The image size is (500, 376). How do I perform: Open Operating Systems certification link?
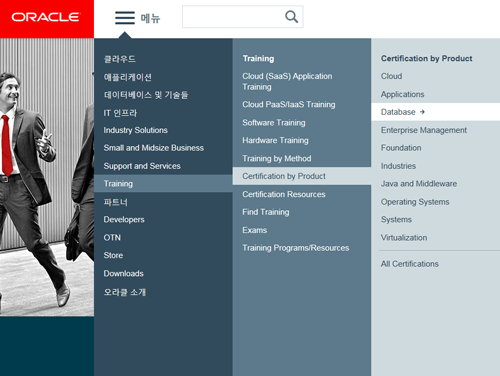pyautogui.click(x=415, y=202)
